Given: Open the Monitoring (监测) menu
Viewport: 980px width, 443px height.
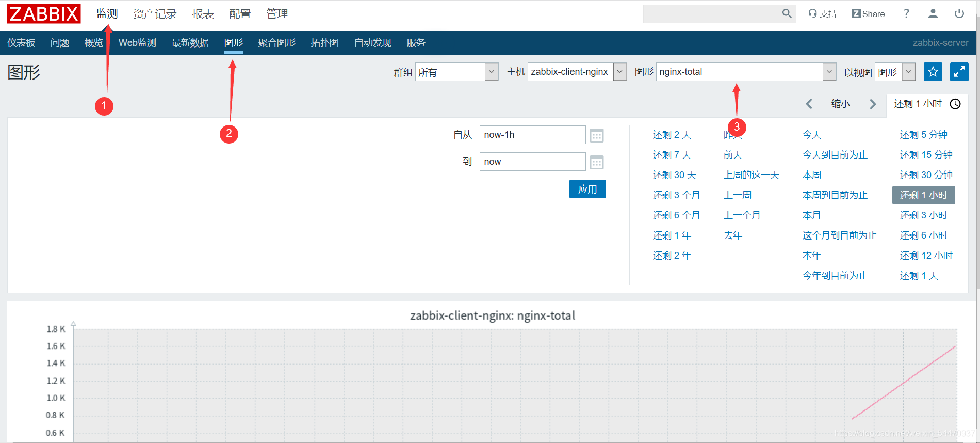Looking at the screenshot, I should click(107, 14).
